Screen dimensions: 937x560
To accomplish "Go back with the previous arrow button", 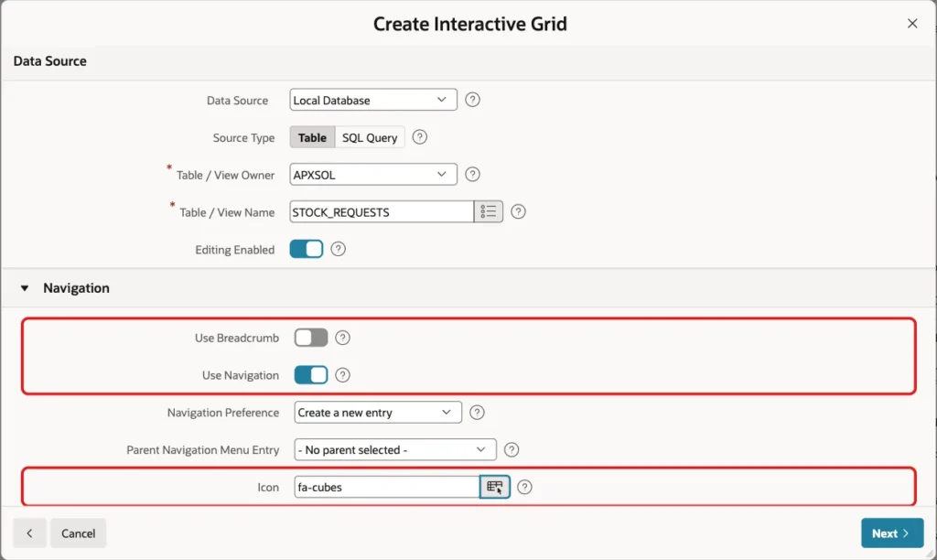I will point(29,533).
